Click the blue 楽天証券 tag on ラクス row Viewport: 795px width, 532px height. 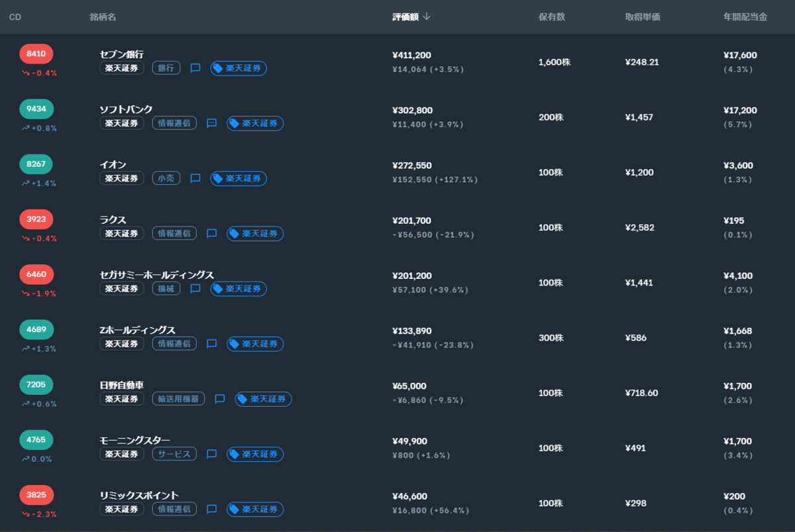pos(255,233)
